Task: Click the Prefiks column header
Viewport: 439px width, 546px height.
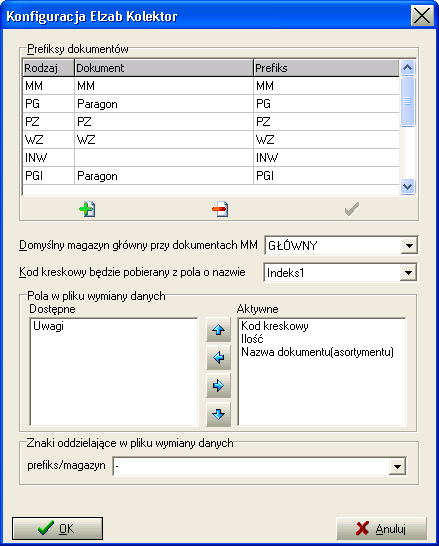Action: [327, 68]
